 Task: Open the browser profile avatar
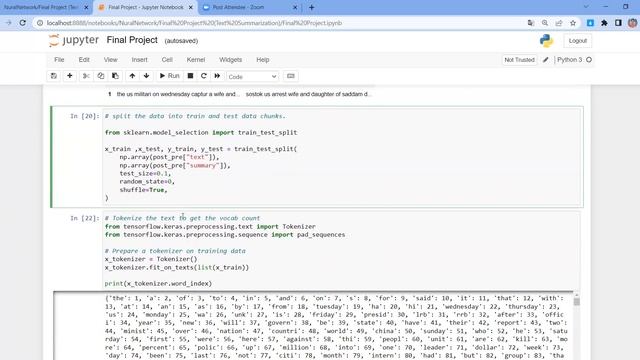coord(633,23)
